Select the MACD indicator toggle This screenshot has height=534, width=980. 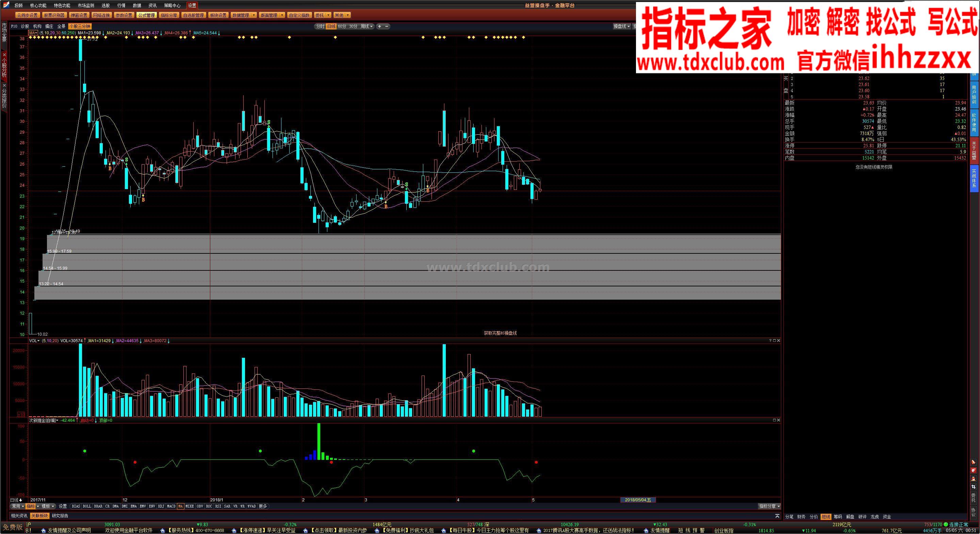(x=171, y=506)
